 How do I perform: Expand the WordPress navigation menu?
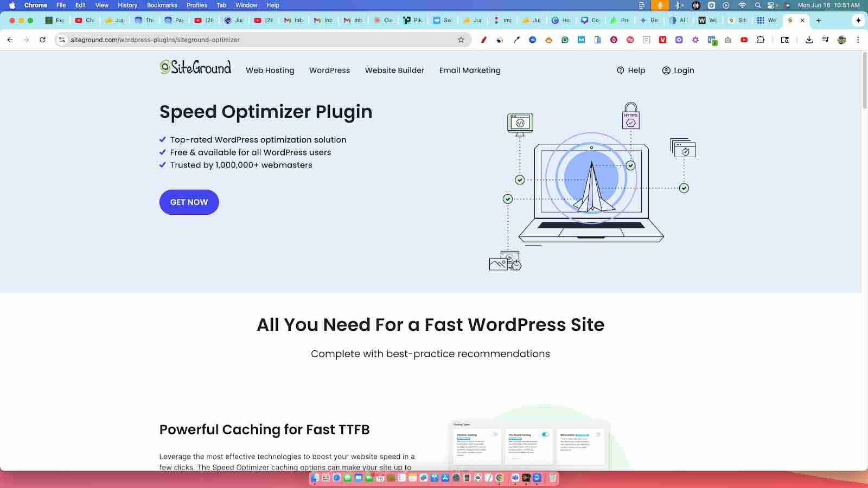(x=329, y=70)
